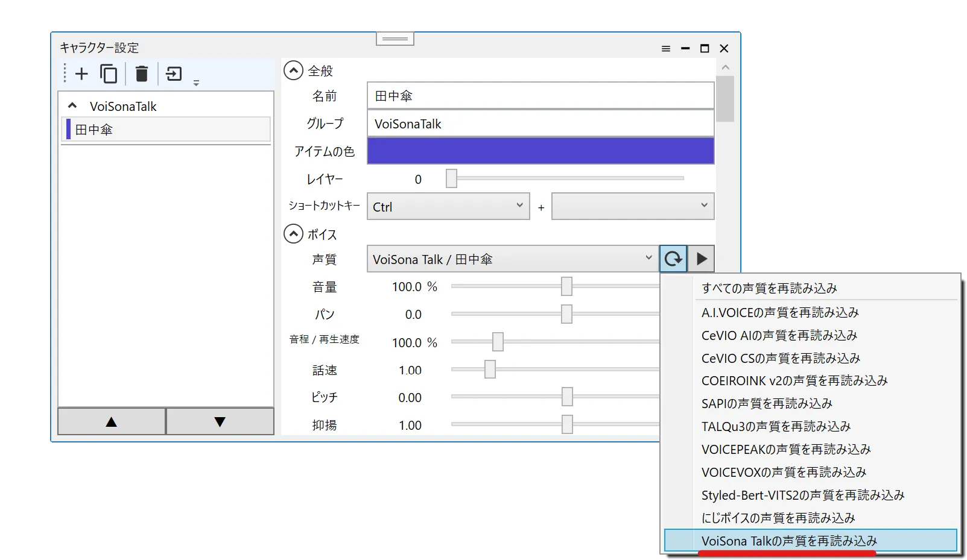This screenshot has height=560, width=967.
Task: Open toolbar overflow arrow
Action: click(196, 83)
